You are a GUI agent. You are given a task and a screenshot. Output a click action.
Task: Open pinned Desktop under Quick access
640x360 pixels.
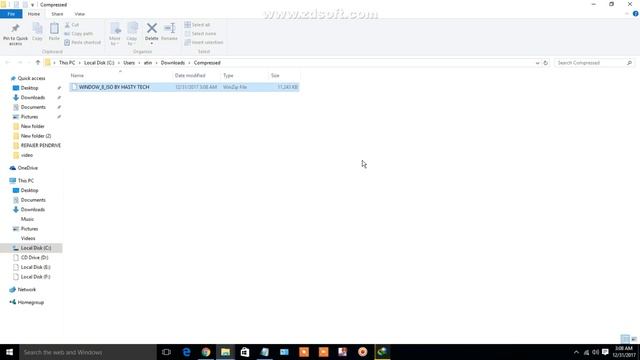coord(29,88)
